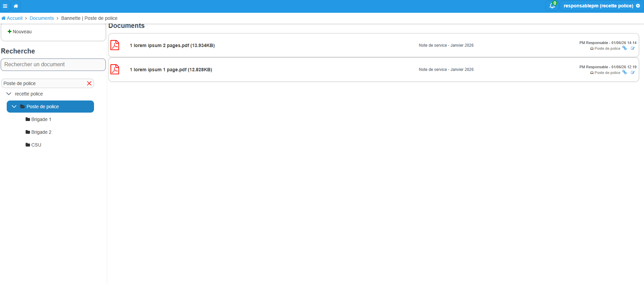The width and height of the screenshot is (644, 284).
Task: Edit the lorem ipsum 1 page.pdf document
Action: 633,73
